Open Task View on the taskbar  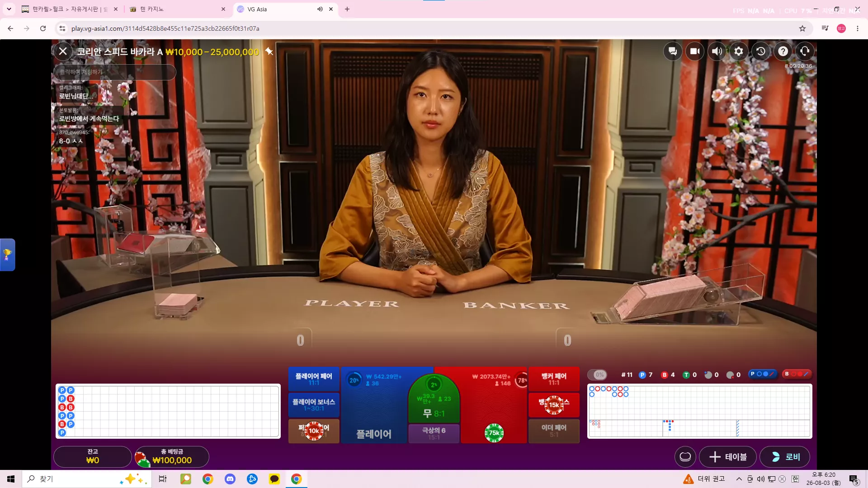click(163, 479)
